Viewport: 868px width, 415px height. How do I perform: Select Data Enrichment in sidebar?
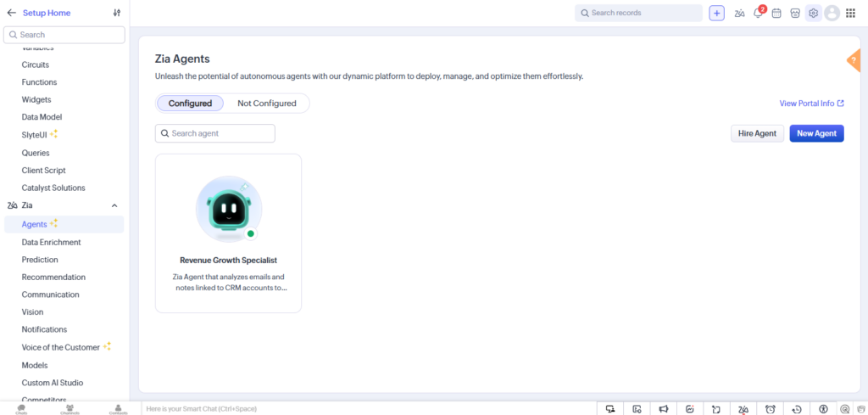[x=52, y=242]
